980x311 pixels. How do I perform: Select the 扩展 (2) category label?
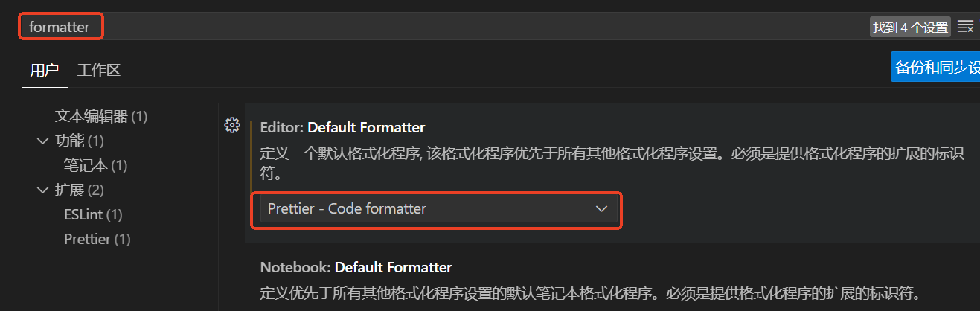point(79,190)
